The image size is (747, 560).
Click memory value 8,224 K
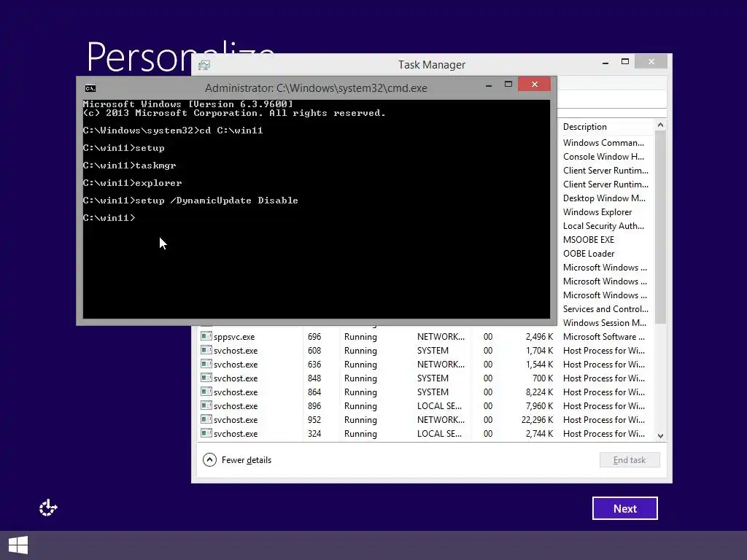click(x=539, y=392)
